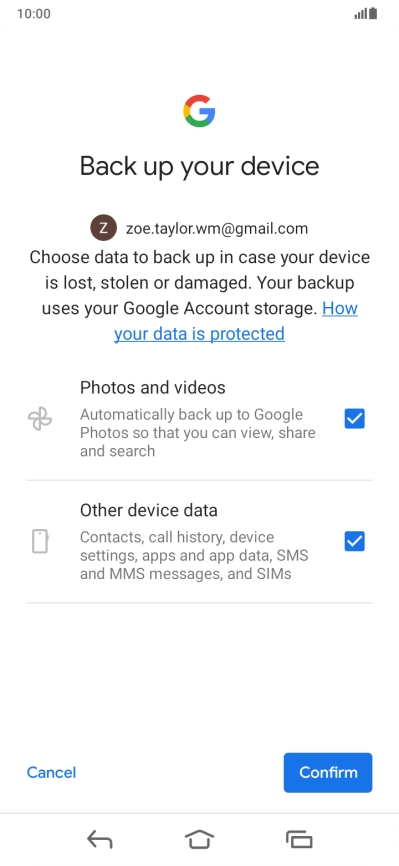Confirm the device backup
Viewport: 399px width, 866px height.
328,773
